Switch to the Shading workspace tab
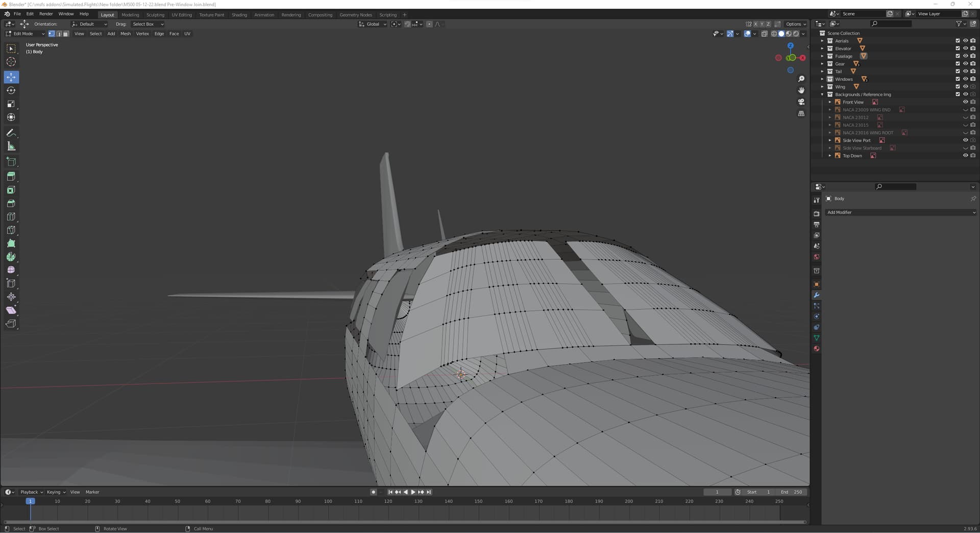The width and height of the screenshot is (980, 533). click(239, 15)
